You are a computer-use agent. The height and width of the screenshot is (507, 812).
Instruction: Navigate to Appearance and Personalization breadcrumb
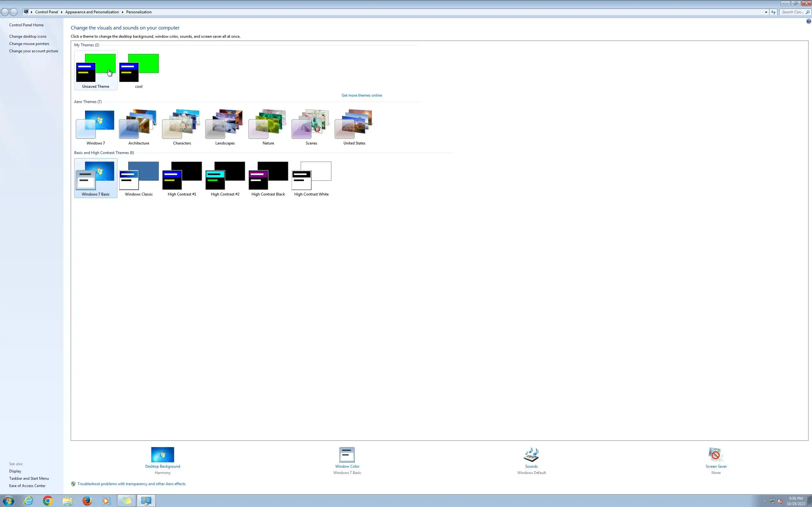[x=92, y=12]
